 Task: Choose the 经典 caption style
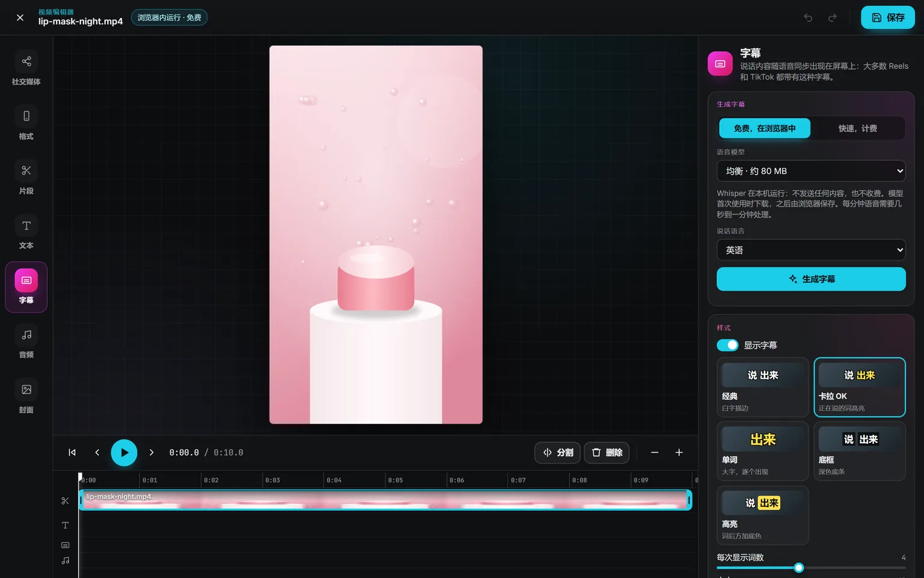[x=763, y=387]
